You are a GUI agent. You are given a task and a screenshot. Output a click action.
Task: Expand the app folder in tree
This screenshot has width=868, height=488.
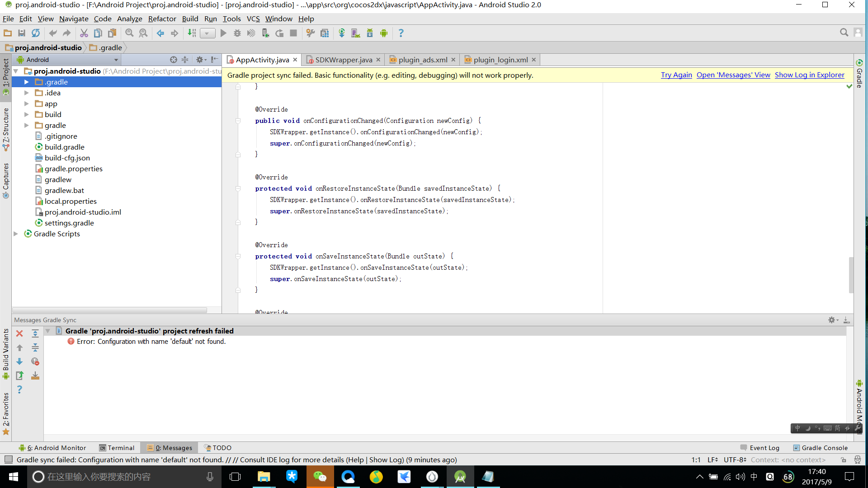click(27, 103)
